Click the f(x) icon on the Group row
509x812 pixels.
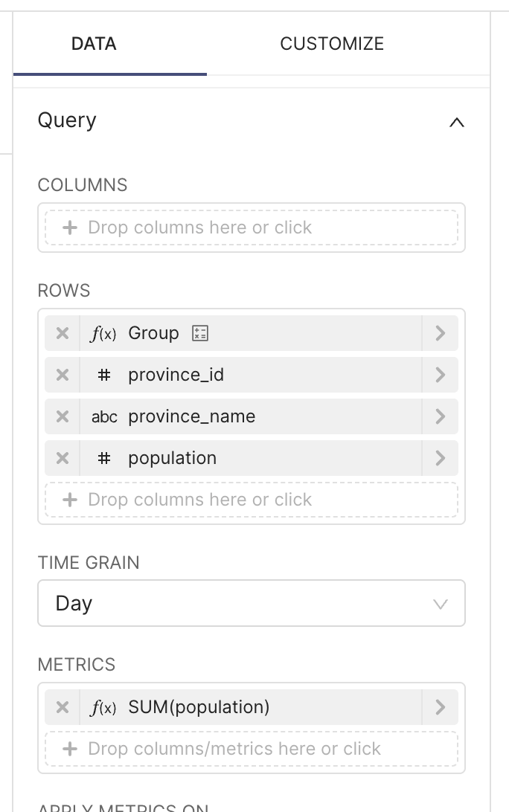coord(104,333)
